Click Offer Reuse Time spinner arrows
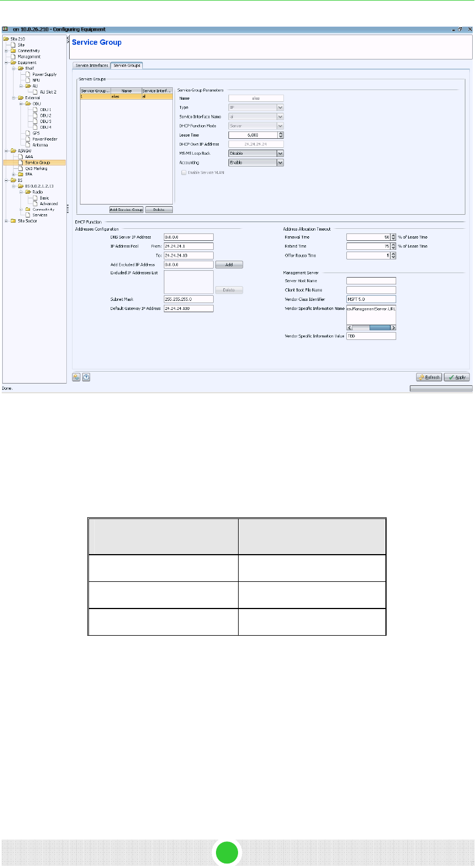Image resolution: width=475 pixels, height=868 pixels. [393, 255]
